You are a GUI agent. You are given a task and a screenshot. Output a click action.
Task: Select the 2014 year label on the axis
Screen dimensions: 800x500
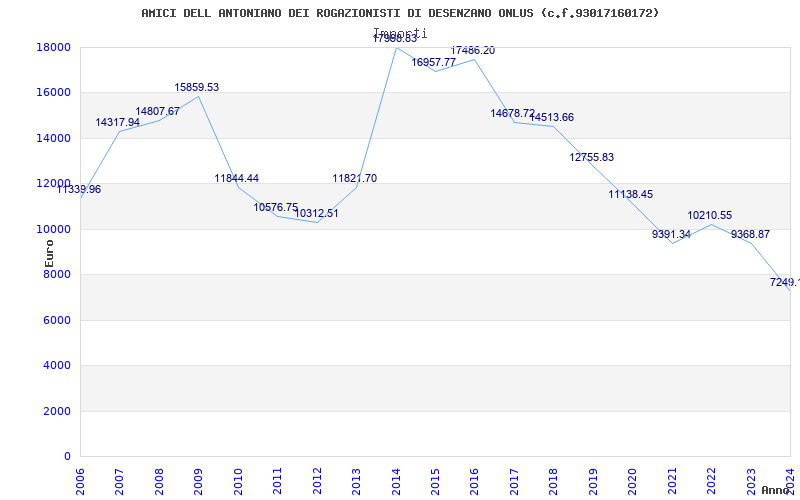pyautogui.click(x=396, y=482)
